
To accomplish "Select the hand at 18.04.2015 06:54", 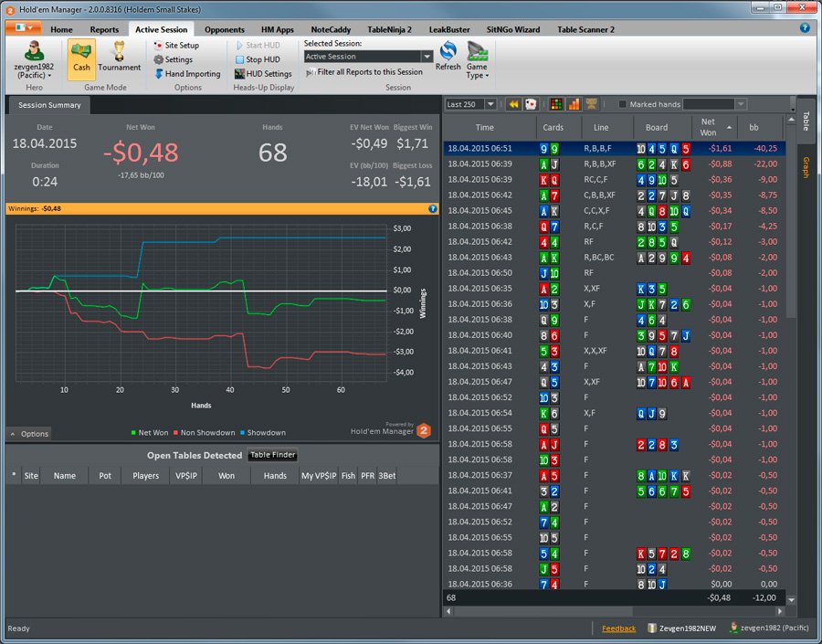I will click(x=615, y=413).
